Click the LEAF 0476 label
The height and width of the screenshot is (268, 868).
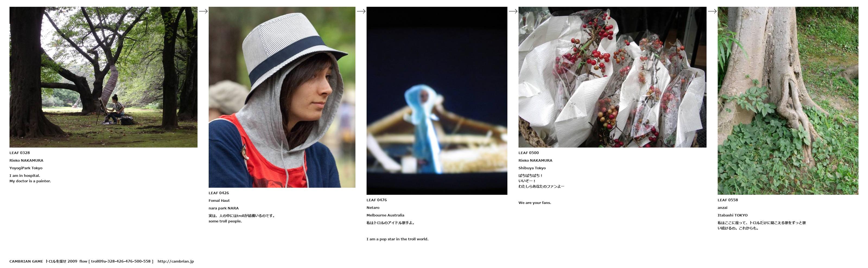click(377, 200)
